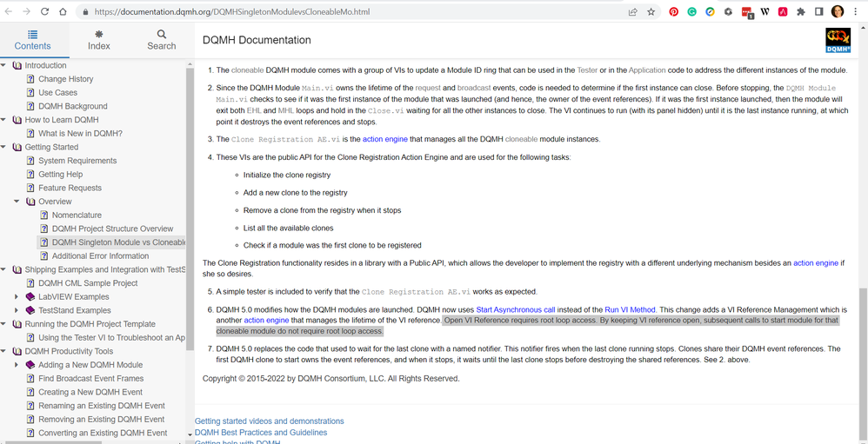Open the Pinterest extension icon
This screenshot has width=868, height=444.
pos(674,11)
